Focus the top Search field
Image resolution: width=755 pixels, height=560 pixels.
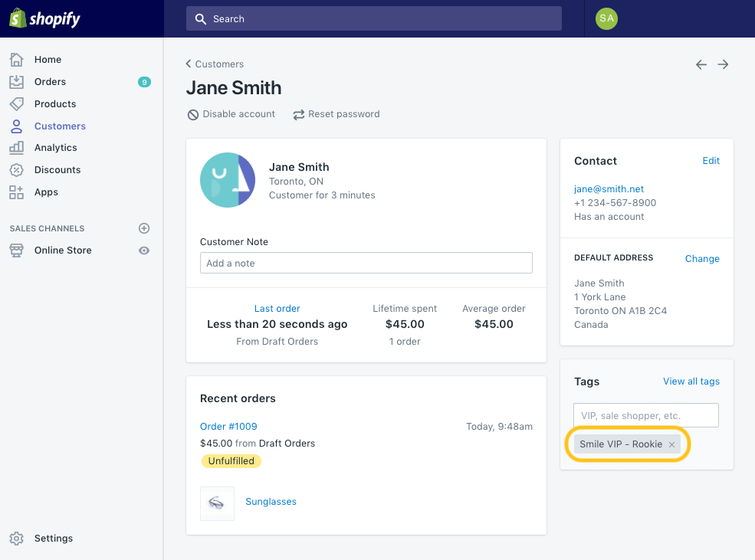pos(373,18)
